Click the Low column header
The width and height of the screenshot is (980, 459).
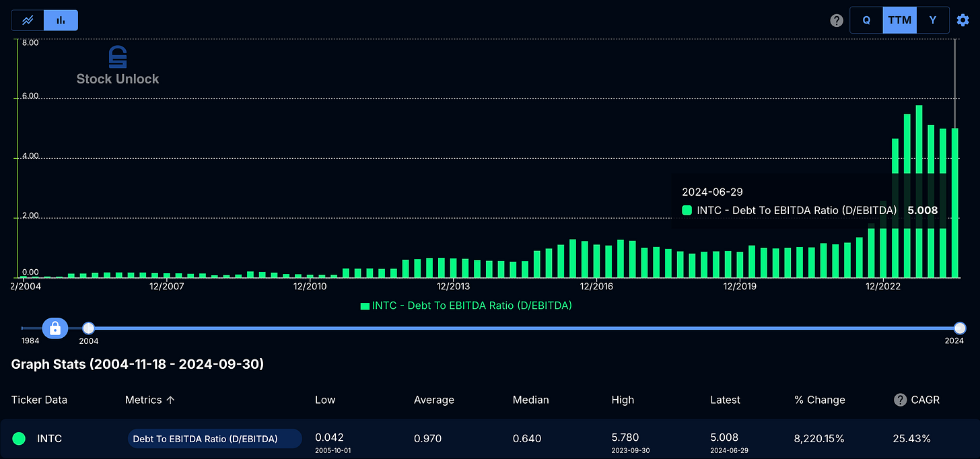(324, 400)
